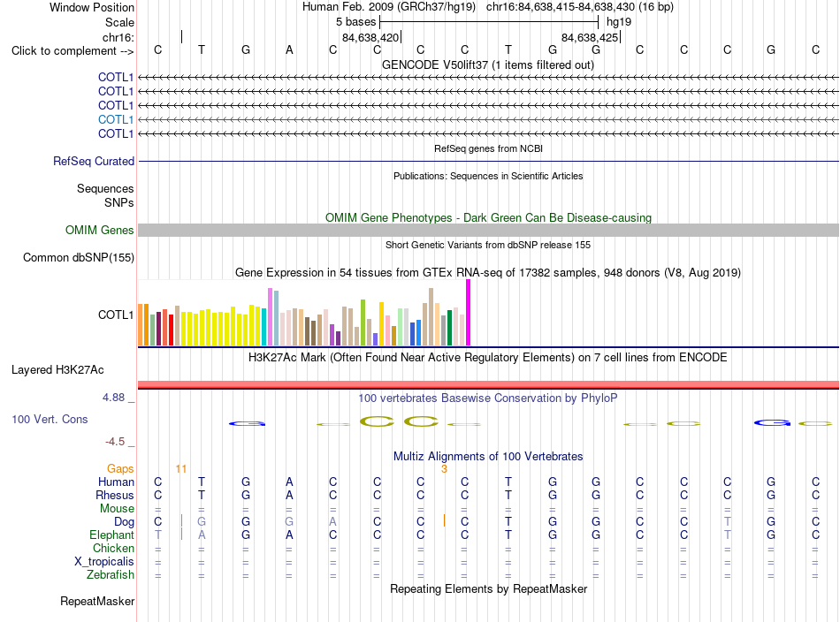Select the "Mouse" alignment species label
Viewport: 840px width, 622px height.
[117, 509]
